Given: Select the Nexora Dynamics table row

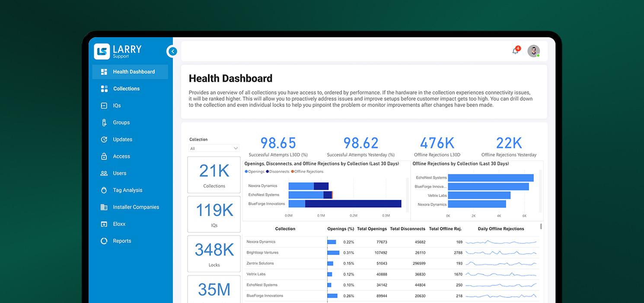Looking at the screenshot, I should coord(261,242).
